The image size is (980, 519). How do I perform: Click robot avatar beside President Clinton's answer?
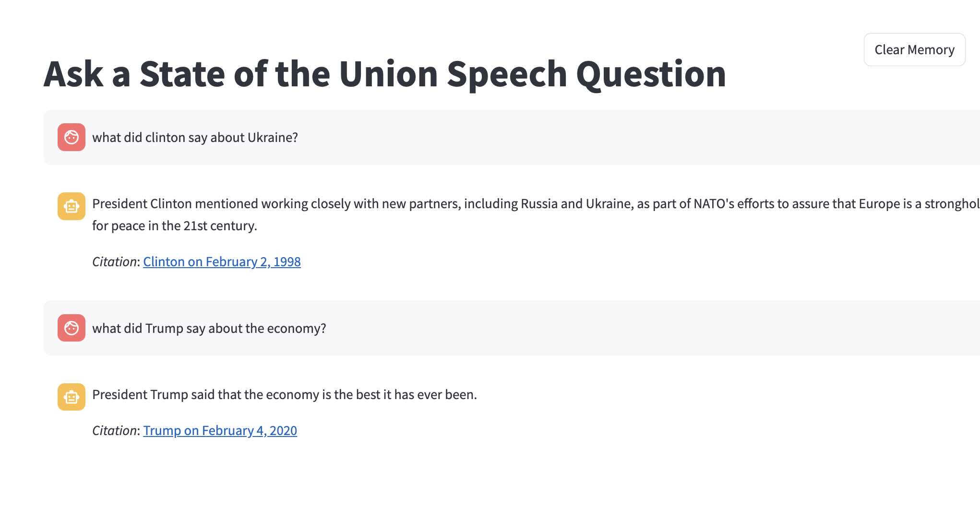pos(72,206)
